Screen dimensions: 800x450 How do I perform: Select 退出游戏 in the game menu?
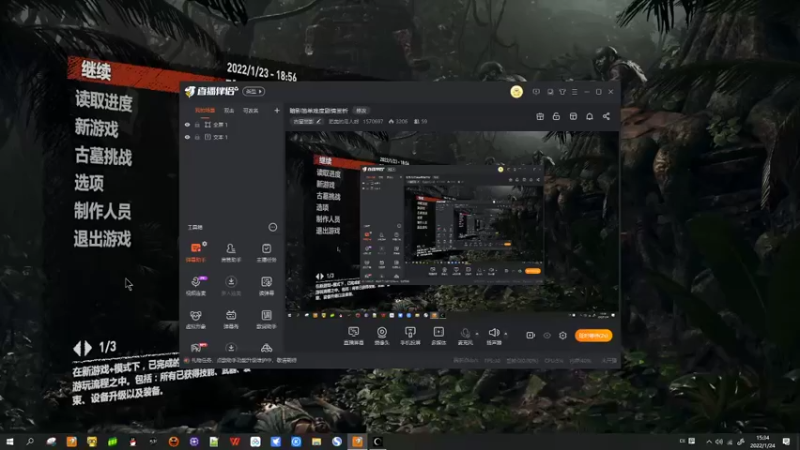103,238
